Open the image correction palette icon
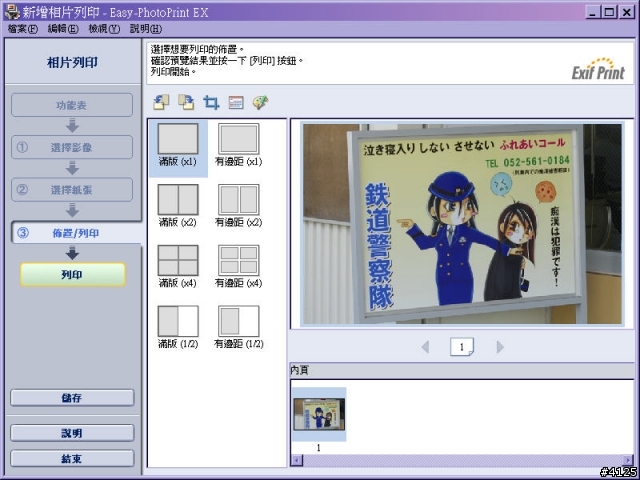 click(x=260, y=102)
